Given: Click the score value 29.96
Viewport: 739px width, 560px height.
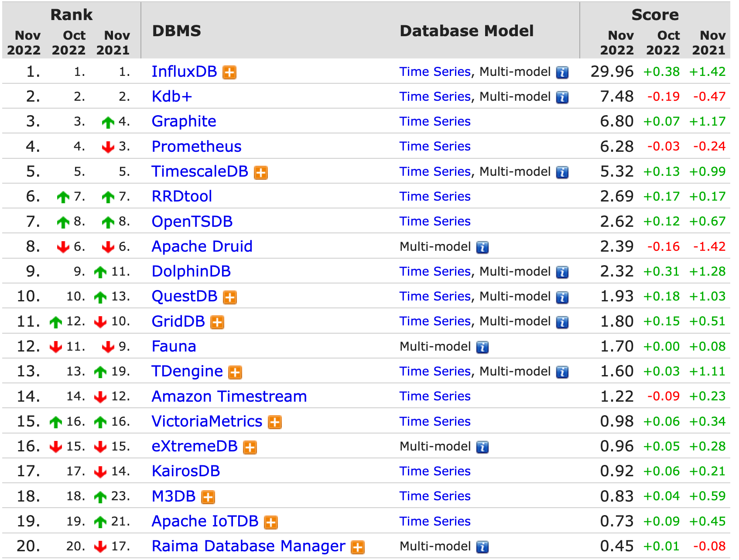Looking at the screenshot, I should coord(612,72).
